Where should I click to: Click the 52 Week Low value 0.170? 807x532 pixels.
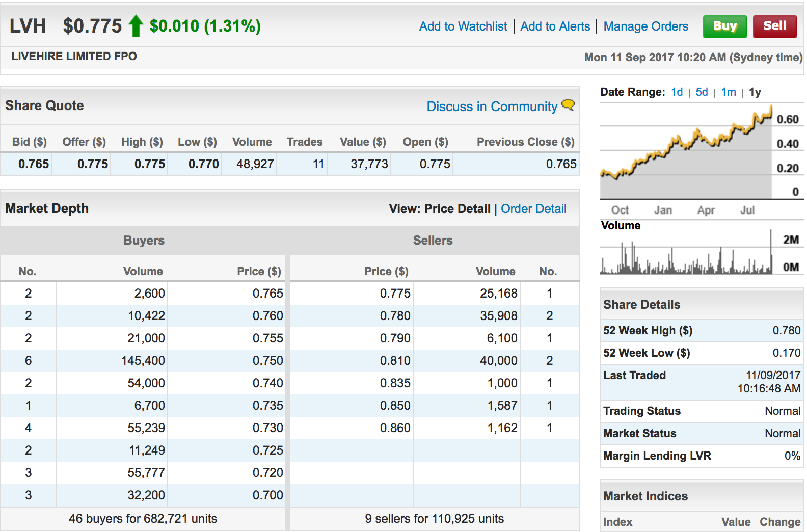click(x=787, y=353)
